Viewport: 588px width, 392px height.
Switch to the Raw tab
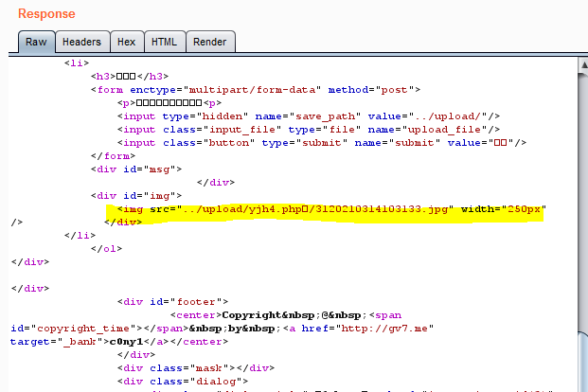click(x=36, y=42)
